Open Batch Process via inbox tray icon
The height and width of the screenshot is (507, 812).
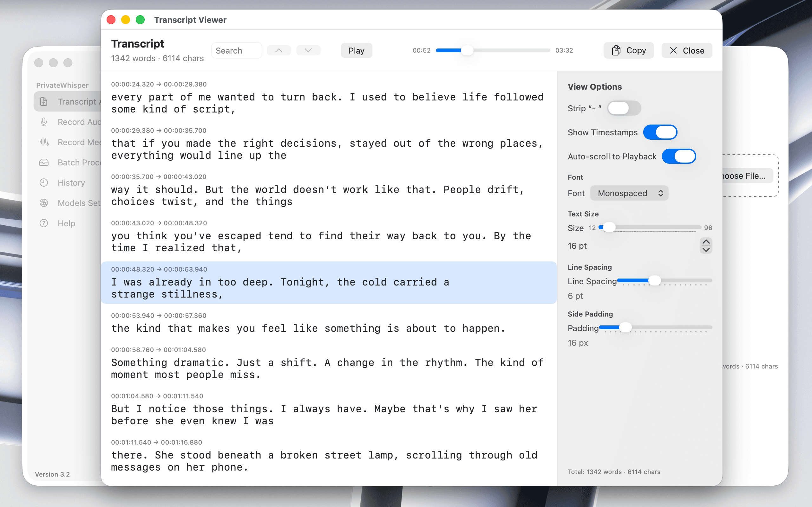[44, 162]
